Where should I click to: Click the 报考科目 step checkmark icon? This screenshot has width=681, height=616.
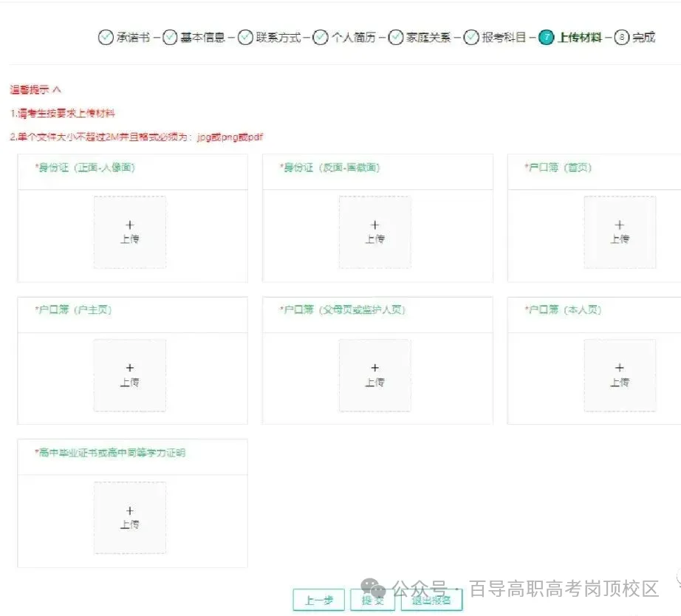click(471, 38)
